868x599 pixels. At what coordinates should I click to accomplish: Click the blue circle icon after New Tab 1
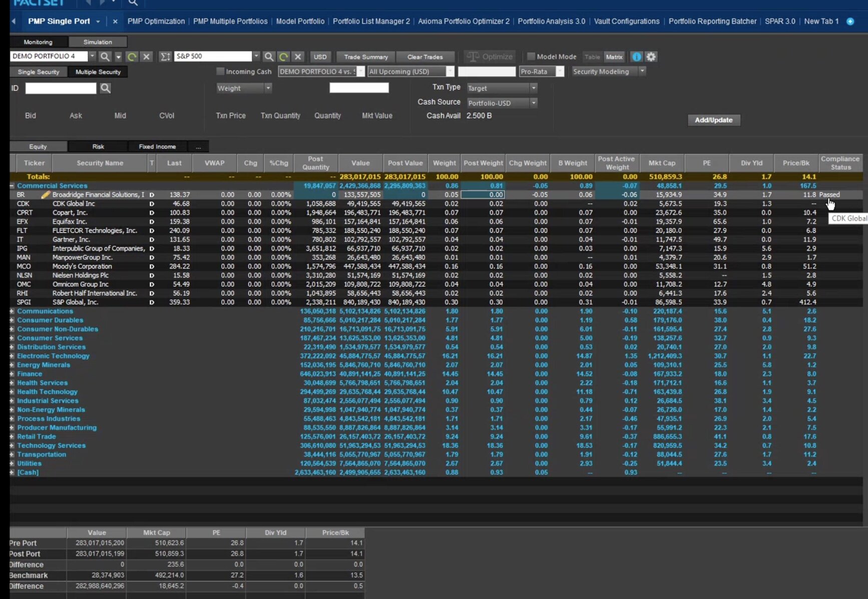tap(850, 22)
